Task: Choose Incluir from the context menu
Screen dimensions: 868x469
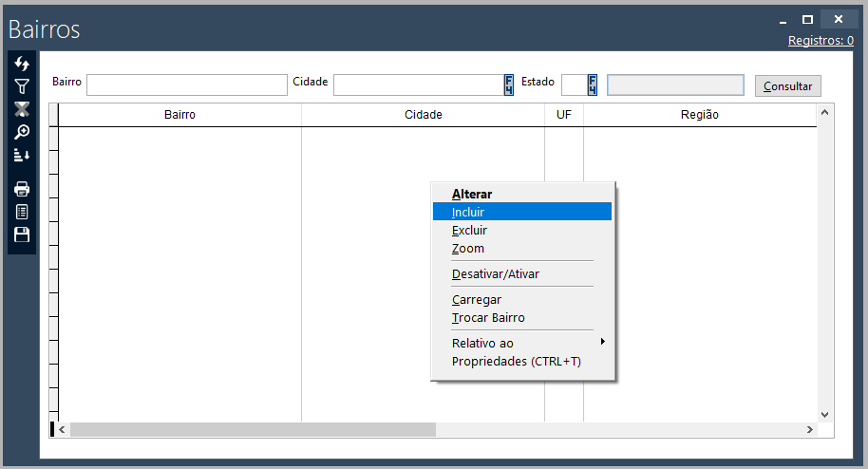Action: (x=468, y=212)
